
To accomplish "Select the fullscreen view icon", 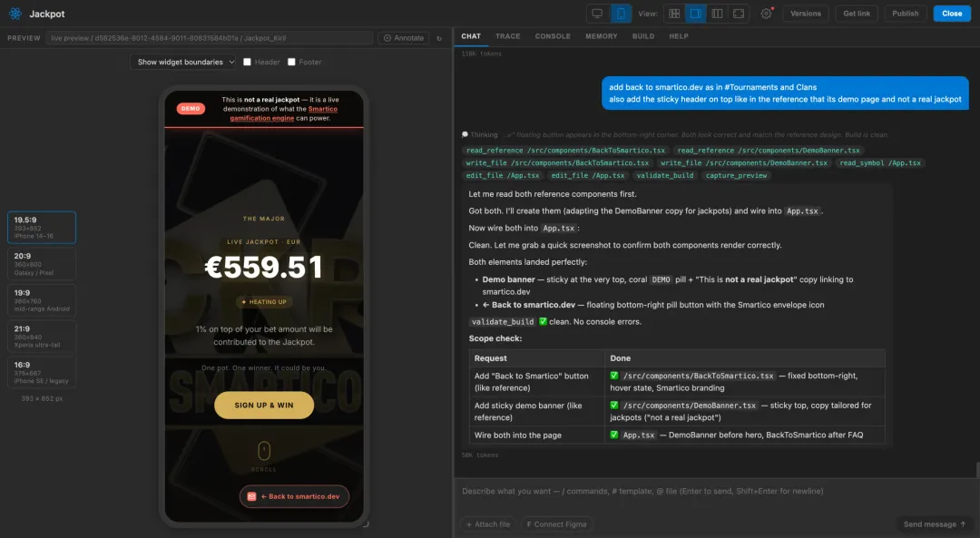I will (x=739, y=13).
